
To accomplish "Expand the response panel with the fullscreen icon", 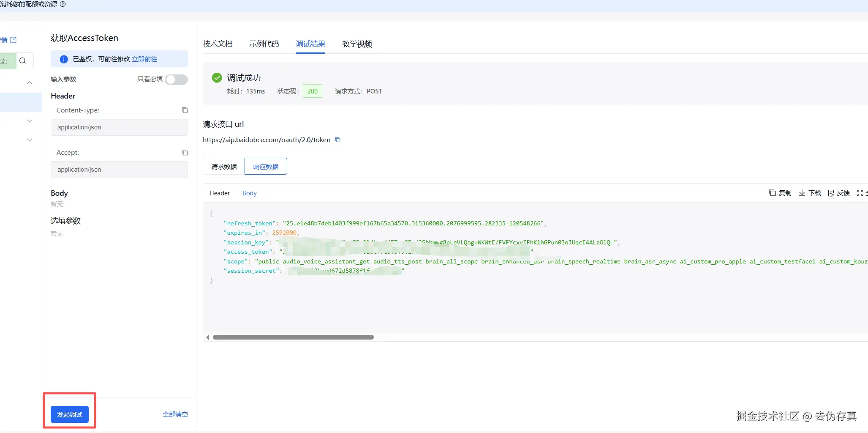I will (860, 193).
